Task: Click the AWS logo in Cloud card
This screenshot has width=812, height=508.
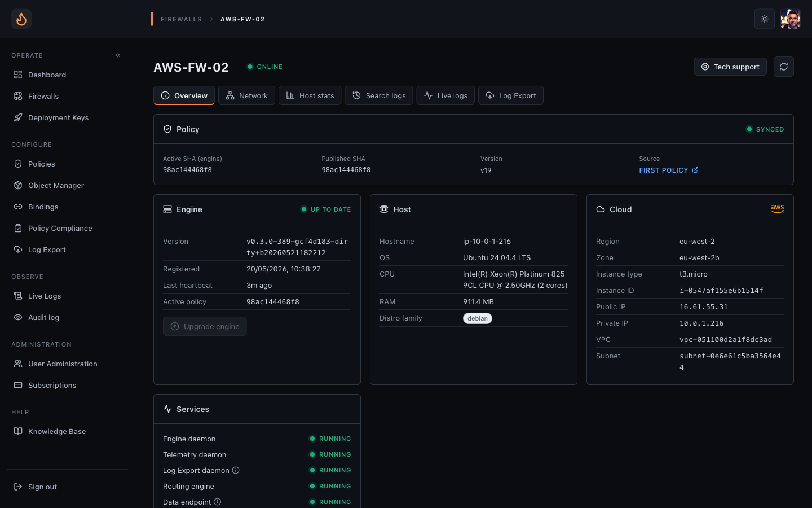Action: [x=778, y=209]
